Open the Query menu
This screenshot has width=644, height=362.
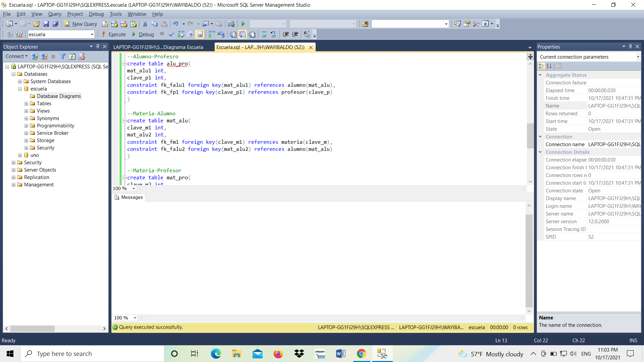(55, 14)
